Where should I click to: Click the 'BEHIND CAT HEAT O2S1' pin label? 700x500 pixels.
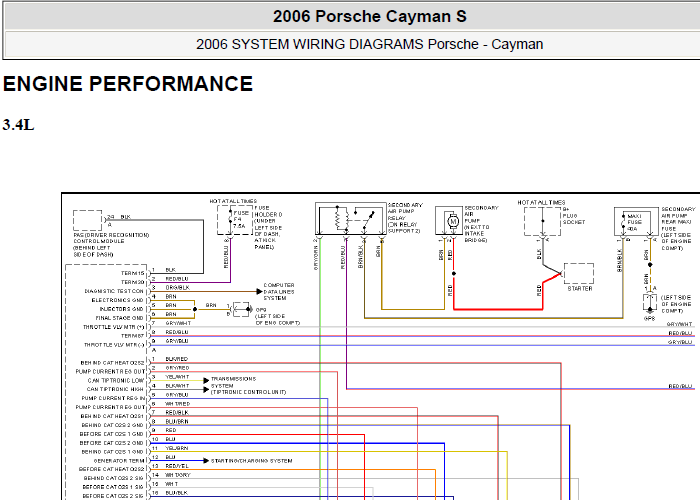(112, 416)
